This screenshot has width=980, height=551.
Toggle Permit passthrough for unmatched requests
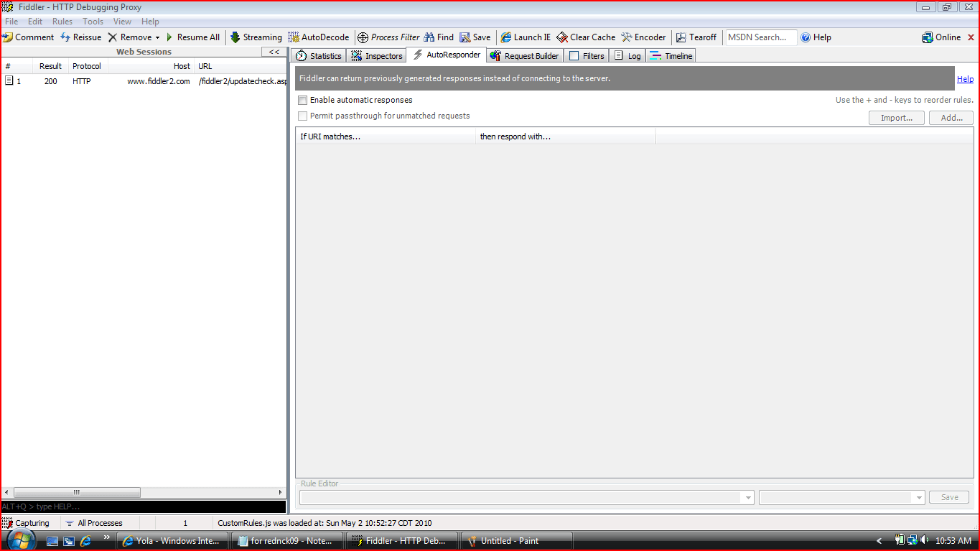303,116
